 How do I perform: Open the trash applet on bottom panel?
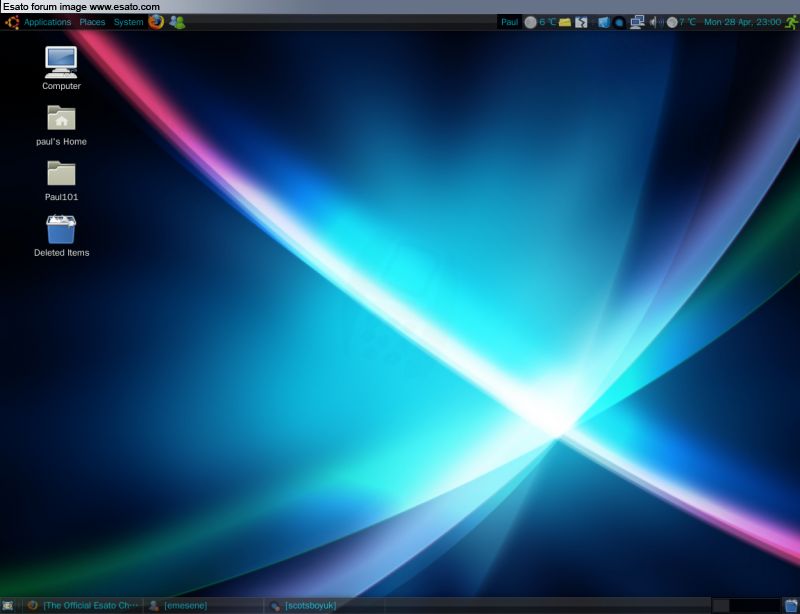click(x=791, y=606)
